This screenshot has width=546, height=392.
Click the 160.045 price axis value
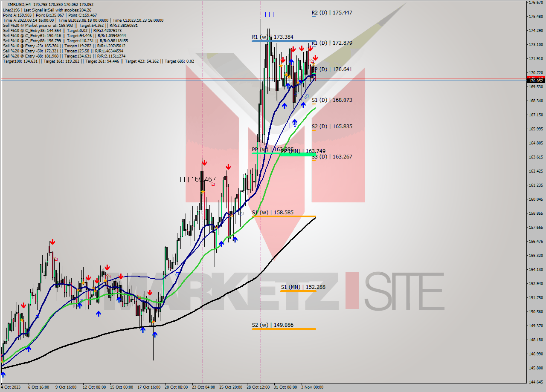tap(536, 199)
